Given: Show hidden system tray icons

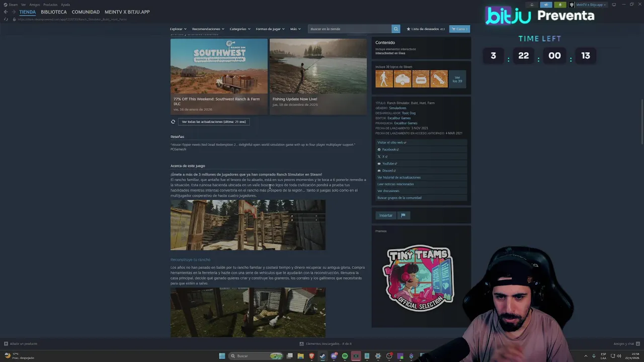Looking at the screenshot, I should [x=586, y=356].
